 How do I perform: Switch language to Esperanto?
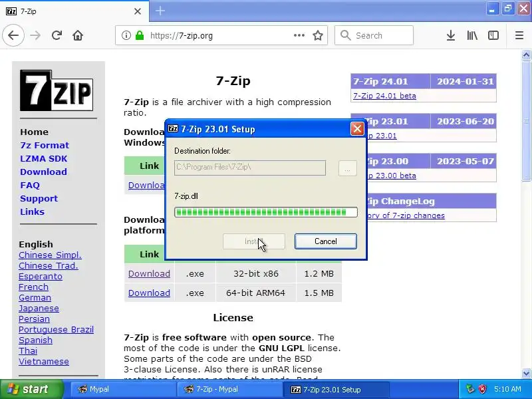41,277
